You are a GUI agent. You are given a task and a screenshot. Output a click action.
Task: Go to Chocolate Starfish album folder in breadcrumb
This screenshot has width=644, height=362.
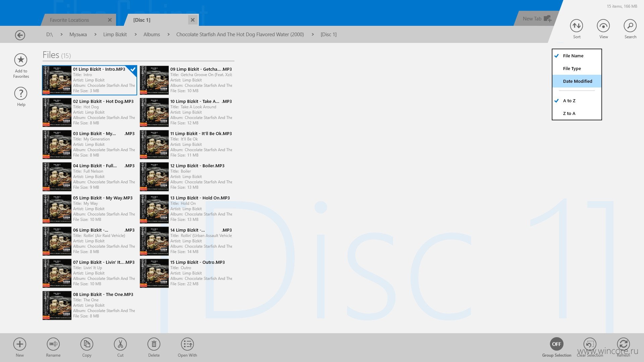(x=240, y=35)
